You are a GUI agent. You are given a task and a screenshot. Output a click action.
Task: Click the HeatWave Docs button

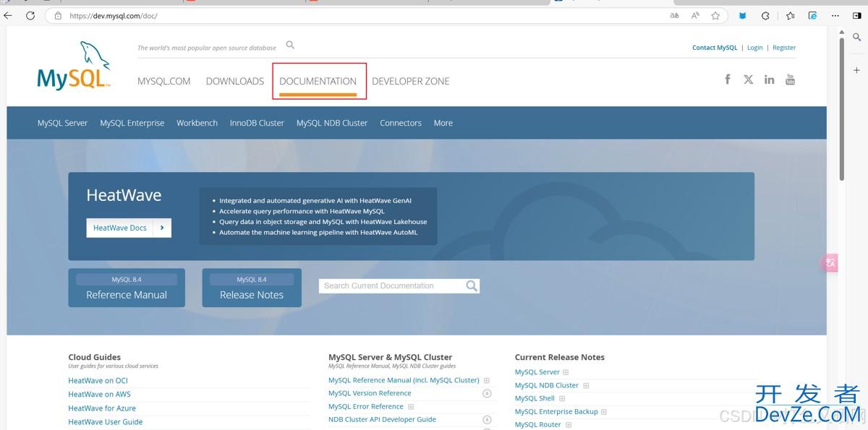128,228
